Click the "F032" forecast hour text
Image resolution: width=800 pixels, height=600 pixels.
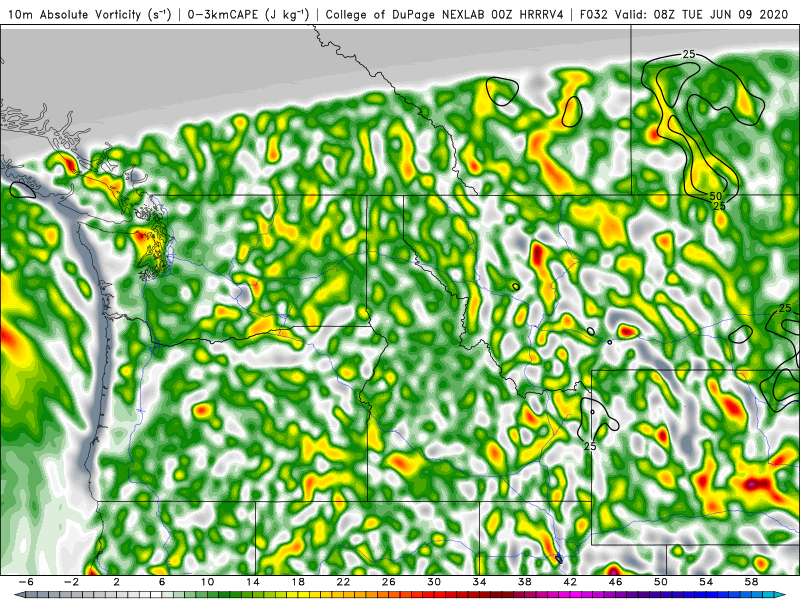click(x=594, y=14)
